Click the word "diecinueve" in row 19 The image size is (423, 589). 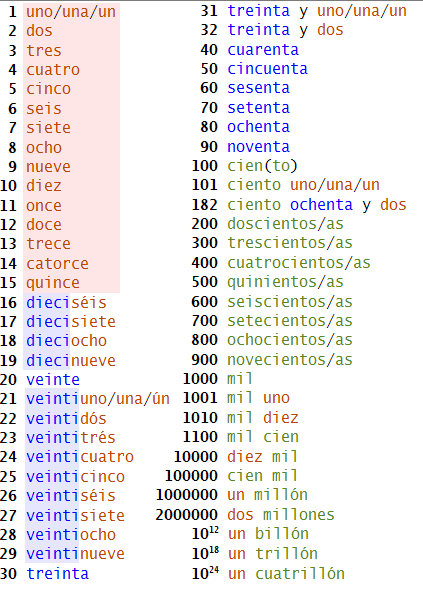click(71, 360)
